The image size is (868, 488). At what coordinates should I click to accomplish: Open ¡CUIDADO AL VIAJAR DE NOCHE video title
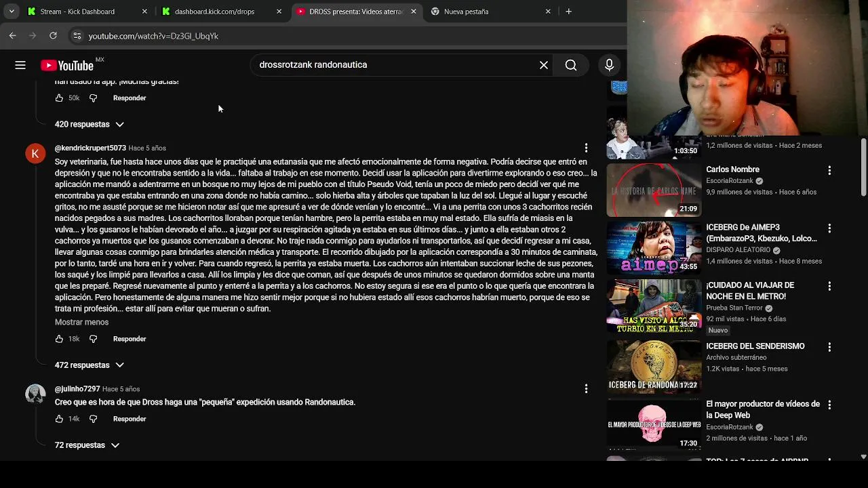(750, 291)
